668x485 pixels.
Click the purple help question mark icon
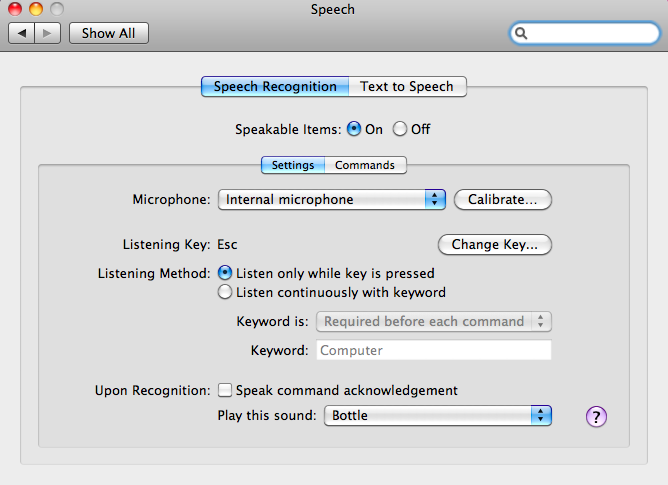tap(597, 417)
